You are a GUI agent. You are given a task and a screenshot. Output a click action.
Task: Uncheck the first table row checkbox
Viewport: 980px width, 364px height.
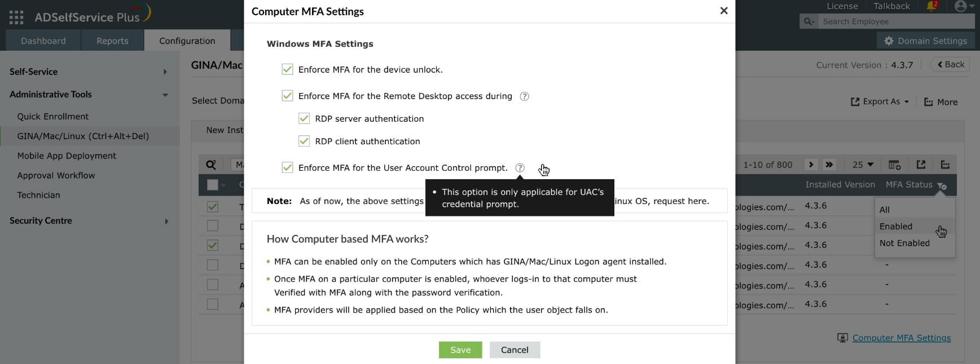[213, 206]
